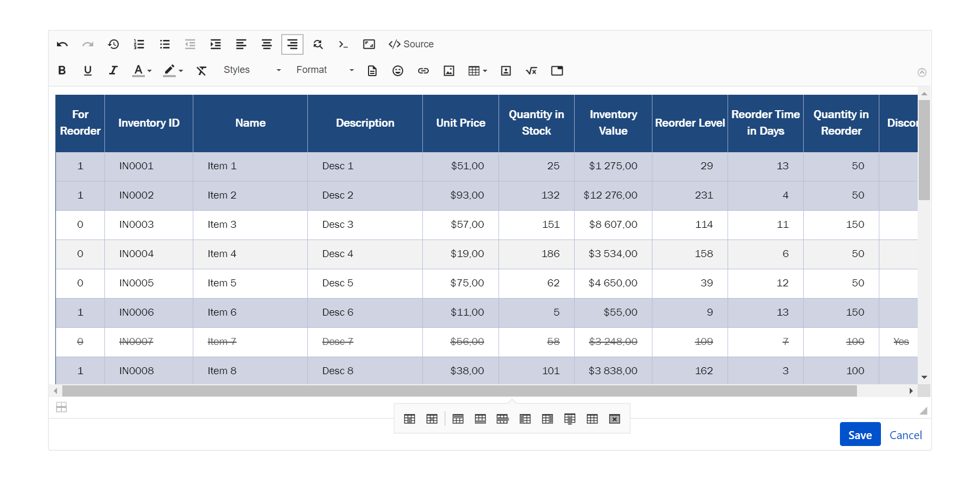Click the Undo icon in the toolbar

(x=62, y=44)
